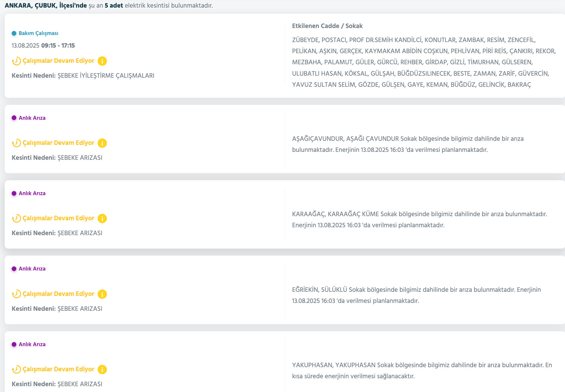This screenshot has width=565, height=392.
Task: Click clock icon in KARAAĞAÇ outage card
Action: (16, 218)
